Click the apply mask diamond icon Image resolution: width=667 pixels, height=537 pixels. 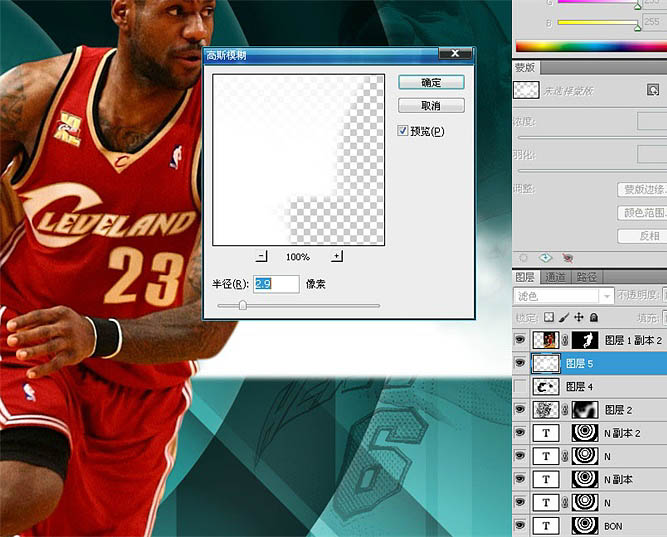[x=545, y=258]
